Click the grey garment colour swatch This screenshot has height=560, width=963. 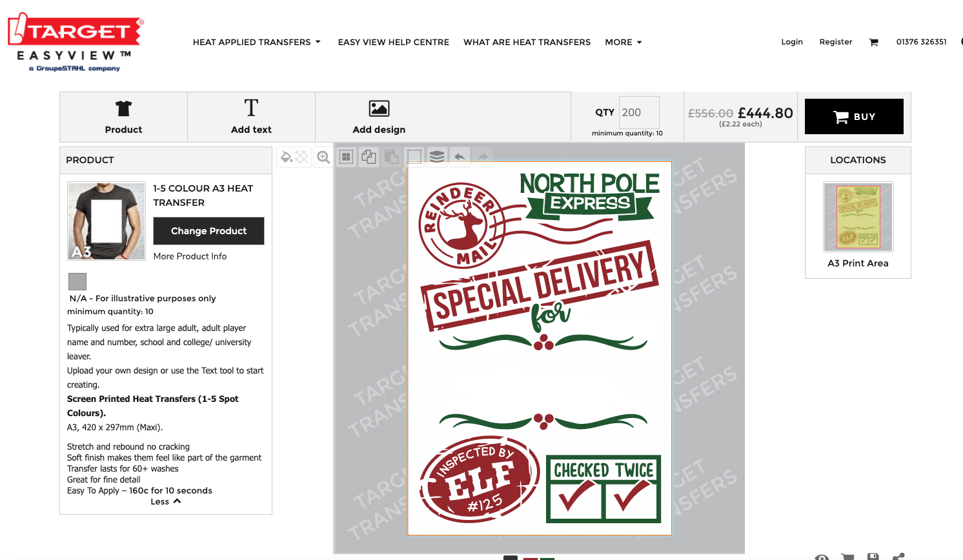pos(77,281)
